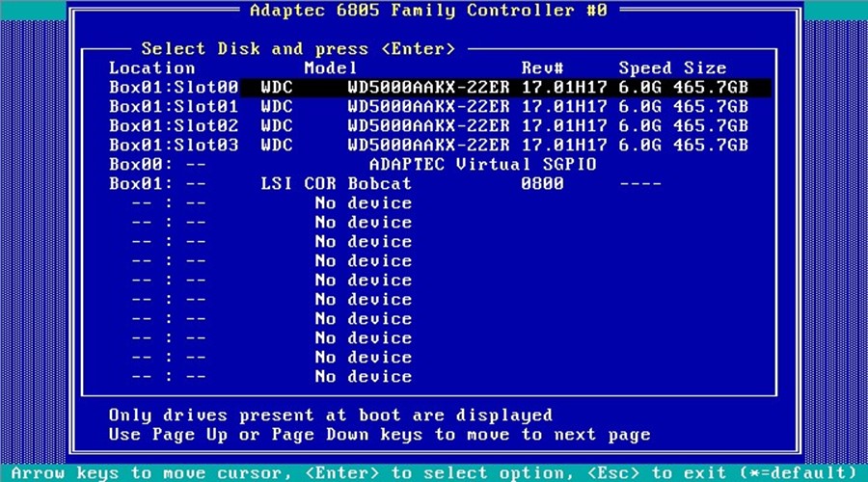Click the Page Up or Page Down hint
The width and height of the screenshot is (868, 482).
pos(379,435)
